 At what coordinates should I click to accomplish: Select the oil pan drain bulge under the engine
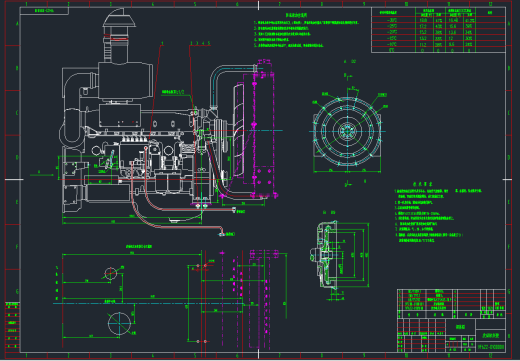pyautogui.click(x=178, y=220)
